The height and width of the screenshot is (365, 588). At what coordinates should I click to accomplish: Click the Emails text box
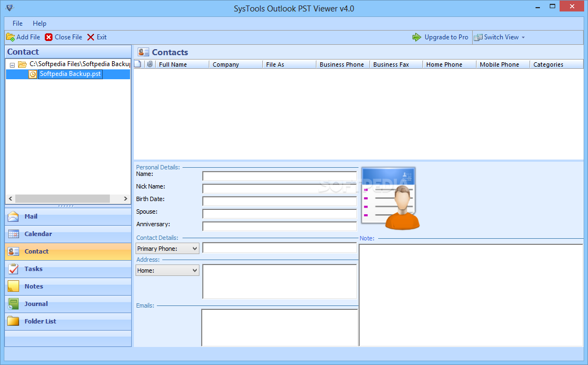tap(280, 327)
